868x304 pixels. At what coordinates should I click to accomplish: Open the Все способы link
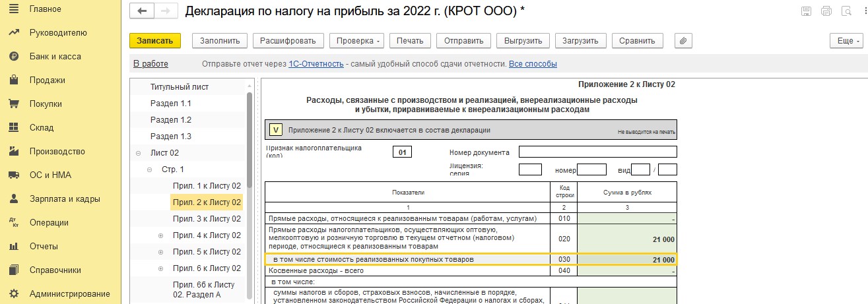[533, 64]
